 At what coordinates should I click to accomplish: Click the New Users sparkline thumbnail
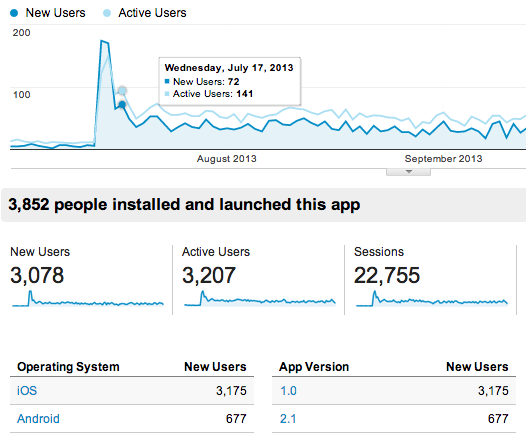click(88, 298)
